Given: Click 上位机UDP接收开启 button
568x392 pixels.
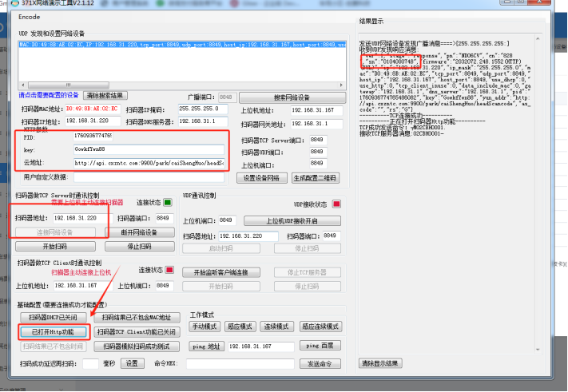Looking at the screenshot, I should pos(292,221).
